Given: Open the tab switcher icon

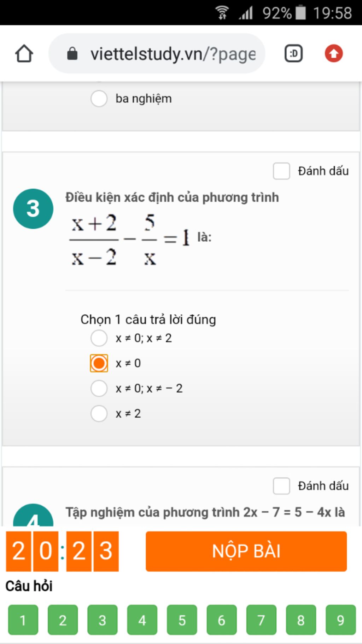Looking at the screenshot, I should click(293, 54).
